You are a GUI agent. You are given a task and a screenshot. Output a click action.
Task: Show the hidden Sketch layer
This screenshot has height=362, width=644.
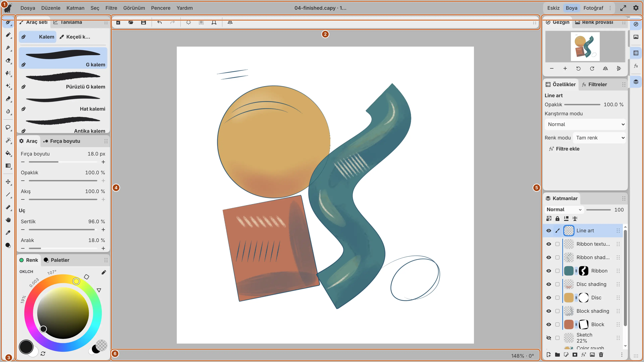pyautogui.click(x=549, y=338)
